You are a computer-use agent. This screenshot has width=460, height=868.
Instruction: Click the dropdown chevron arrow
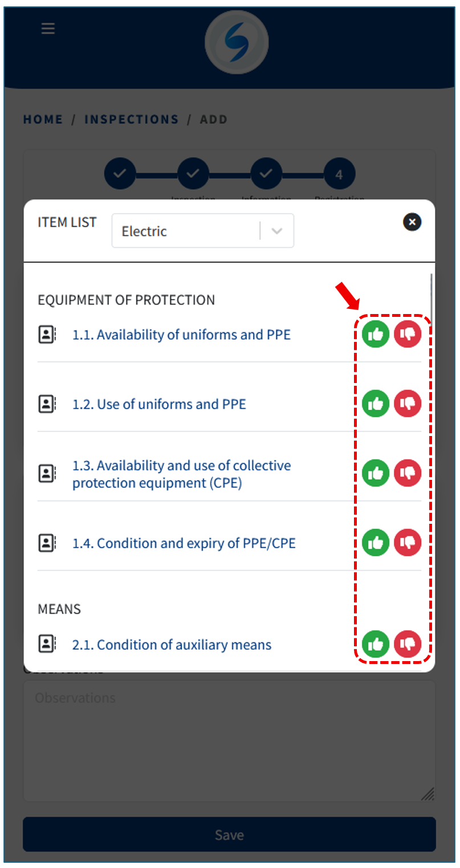[x=277, y=231]
